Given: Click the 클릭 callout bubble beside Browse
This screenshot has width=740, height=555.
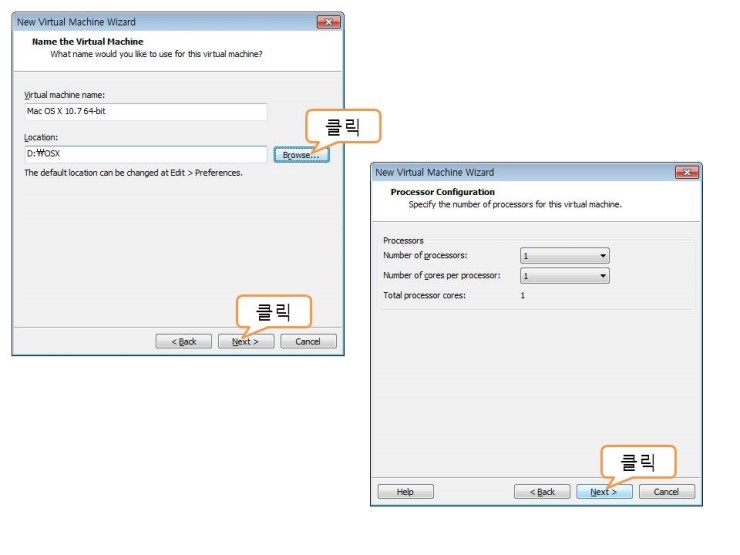Looking at the screenshot, I should click(341, 126).
